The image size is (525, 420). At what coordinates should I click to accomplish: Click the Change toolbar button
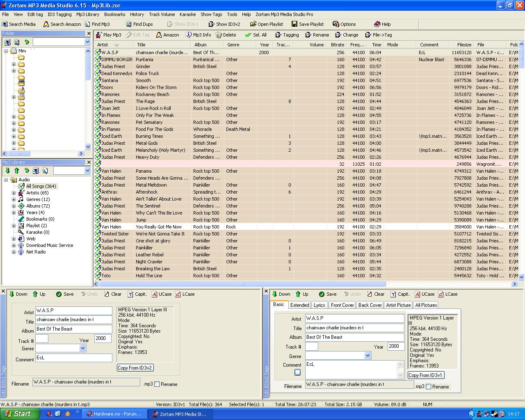click(347, 35)
